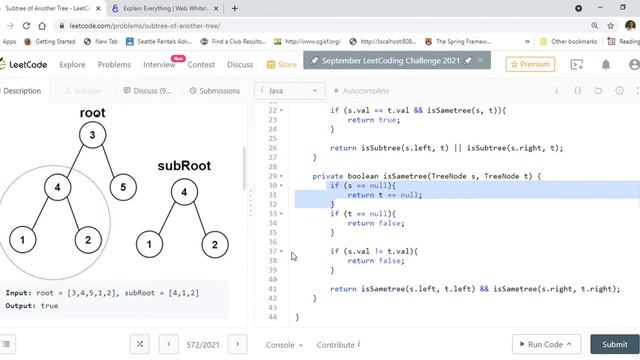Open the playground terminal icon
This screenshot has width=640, height=360.
(577, 64)
